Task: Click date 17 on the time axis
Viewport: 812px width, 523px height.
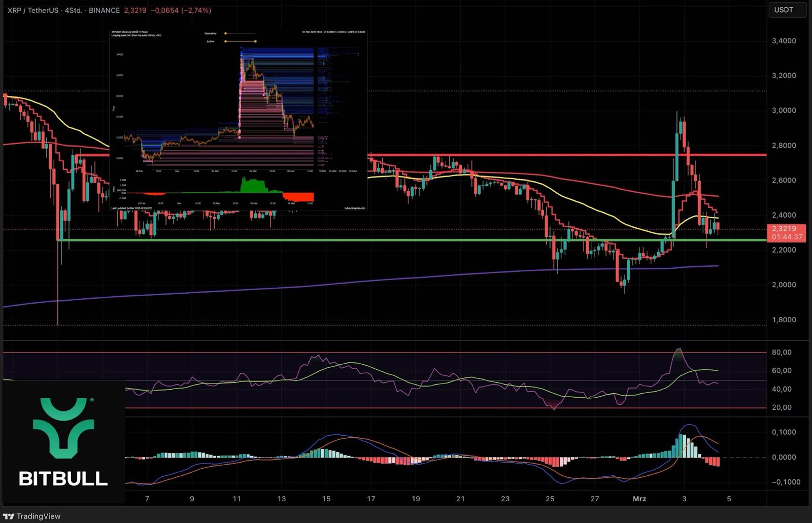Action: pos(371,499)
